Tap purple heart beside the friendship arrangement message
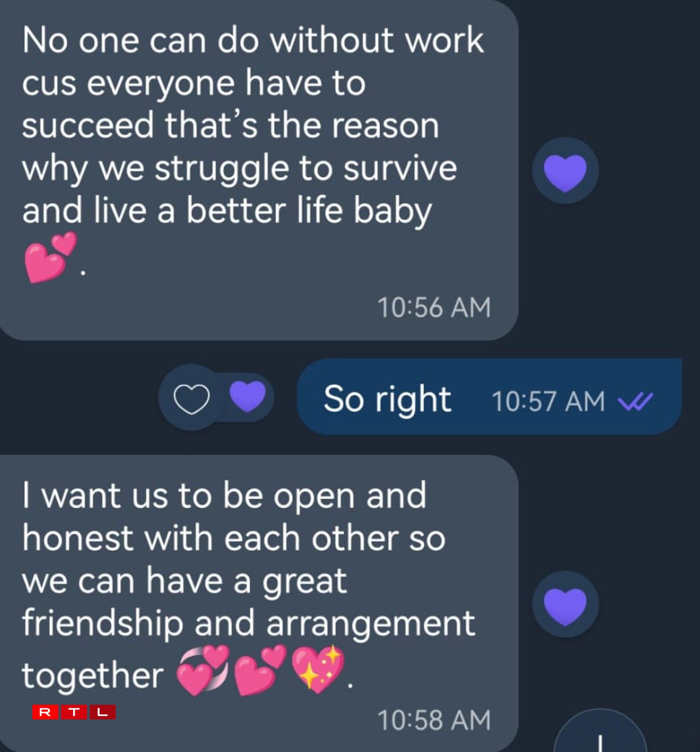Screen dimensions: 700x752 [x=565, y=605]
